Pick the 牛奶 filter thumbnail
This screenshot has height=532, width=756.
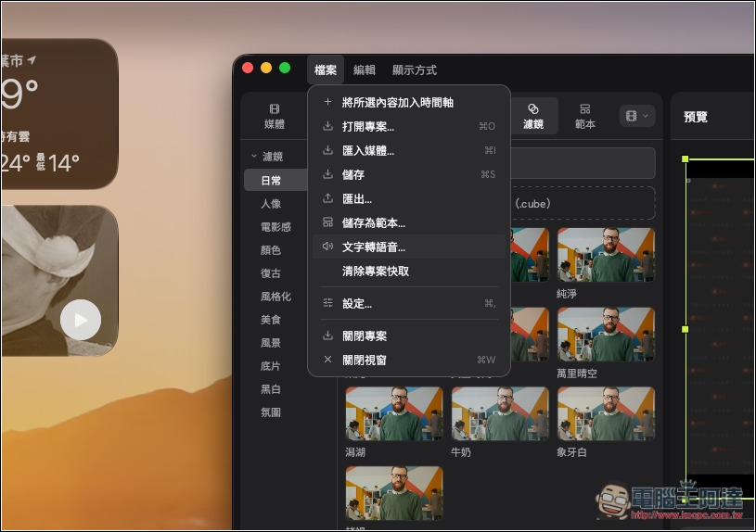[500, 413]
